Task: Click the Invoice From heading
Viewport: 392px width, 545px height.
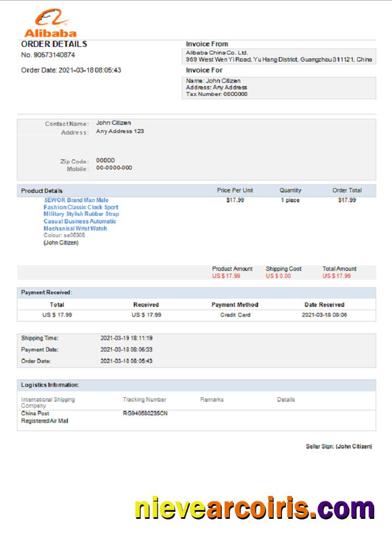Action: [207, 44]
